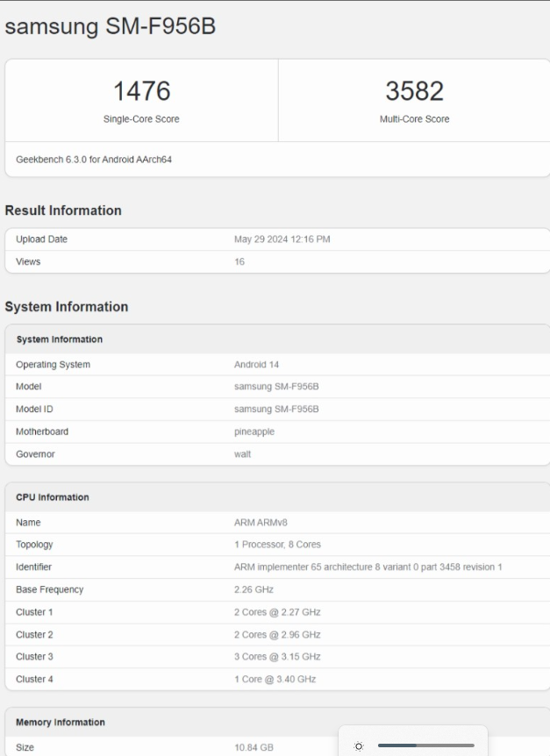Select the 1476 single-core score
550x756 pixels.
coord(141,91)
